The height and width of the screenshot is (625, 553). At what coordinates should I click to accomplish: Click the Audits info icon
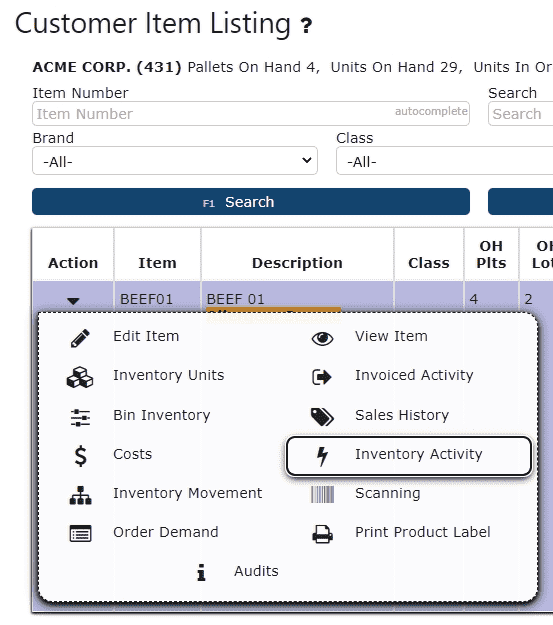tap(202, 572)
